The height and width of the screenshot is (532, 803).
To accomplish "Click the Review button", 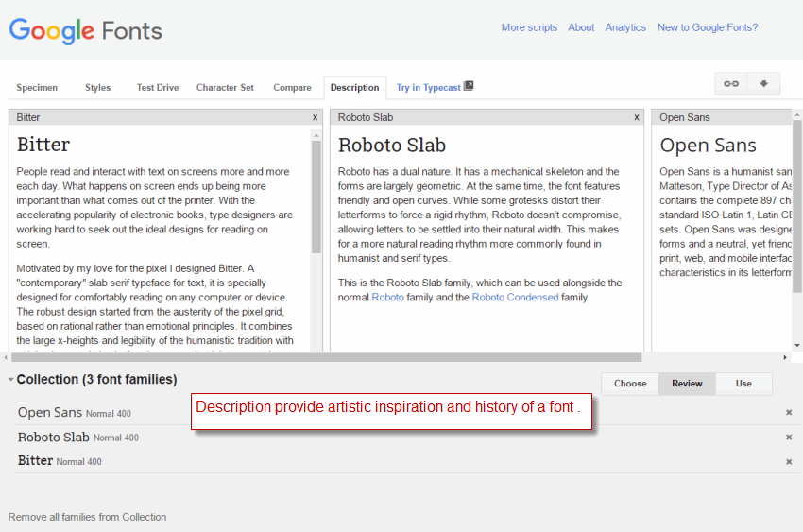I will point(687,384).
